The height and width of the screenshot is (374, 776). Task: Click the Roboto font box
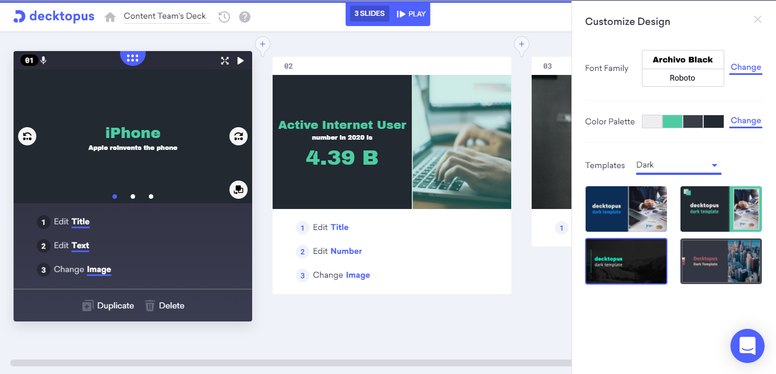pyautogui.click(x=683, y=78)
